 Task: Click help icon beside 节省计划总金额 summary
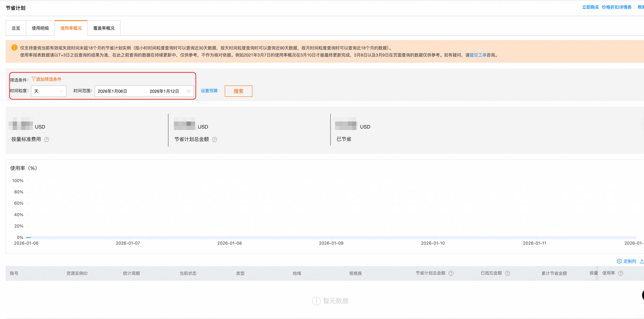pyautogui.click(x=215, y=140)
